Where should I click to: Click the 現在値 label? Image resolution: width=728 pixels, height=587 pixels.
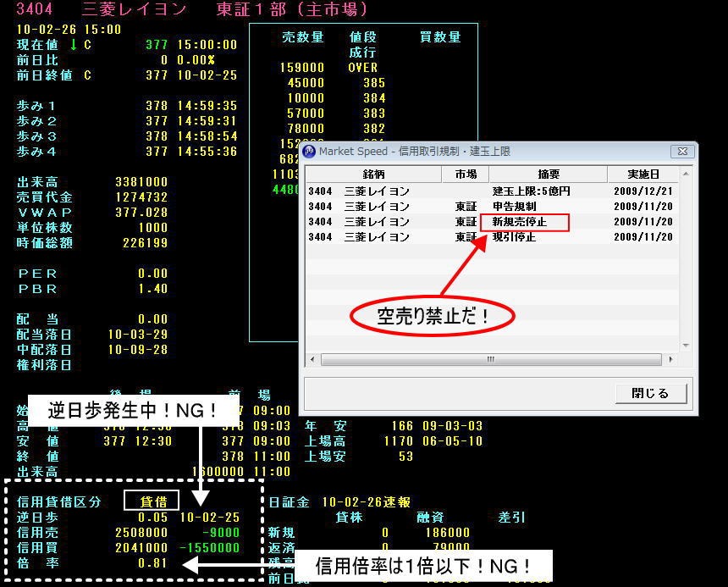(x=37, y=45)
